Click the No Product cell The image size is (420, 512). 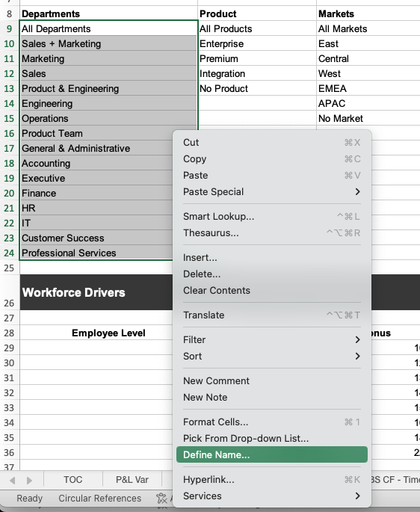coord(257,88)
